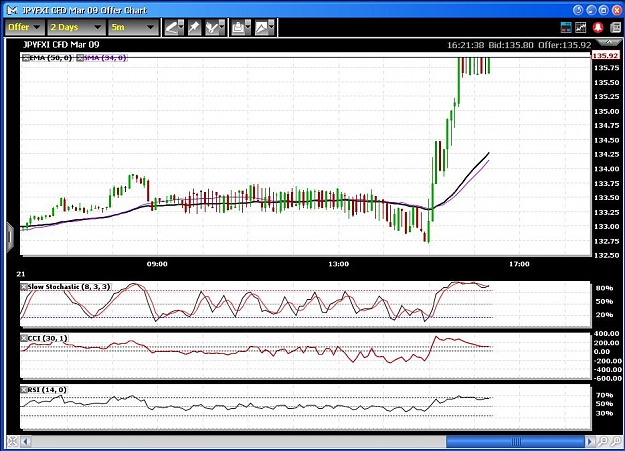625x451 pixels.
Task: Open the 5m interval dropdown
Action: coord(133,27)
